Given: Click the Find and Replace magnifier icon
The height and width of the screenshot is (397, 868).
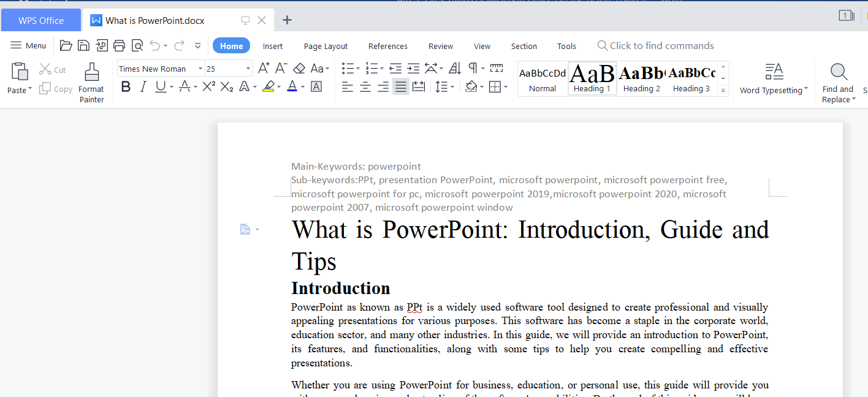Looking at the screenshot, I should [839, 72].
